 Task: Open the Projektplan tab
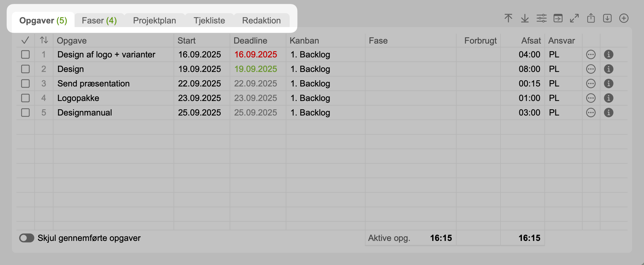point(154,20)
